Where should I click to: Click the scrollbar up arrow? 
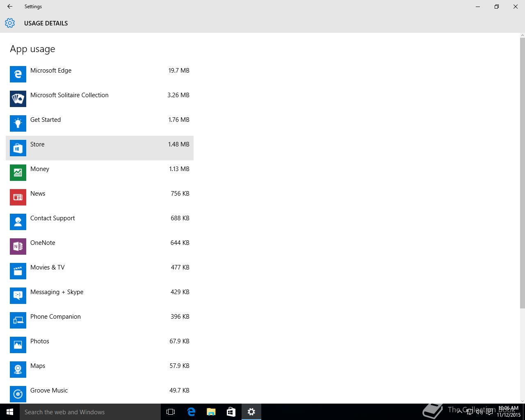coord(522,35)
